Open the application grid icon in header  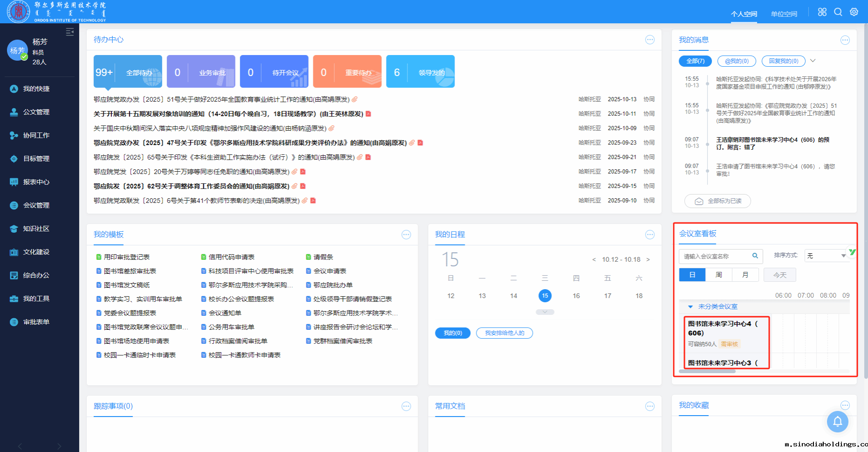click(x=822, y=12)
